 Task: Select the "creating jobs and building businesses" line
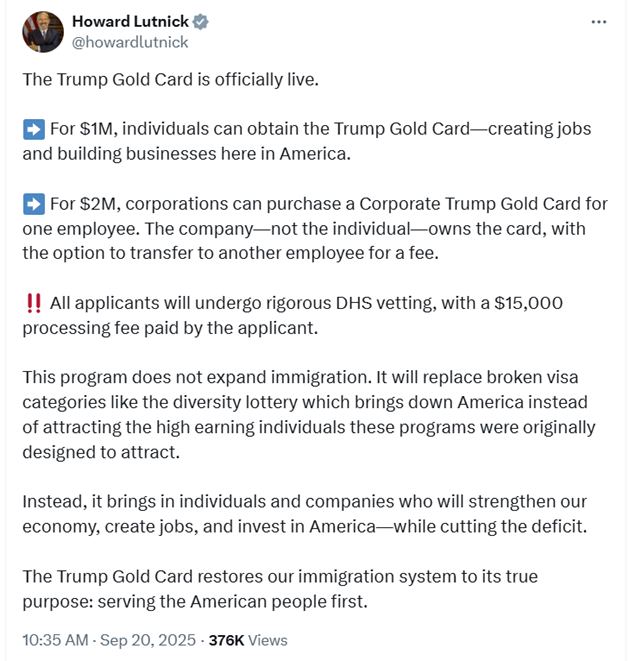click(x=190, y=153)
